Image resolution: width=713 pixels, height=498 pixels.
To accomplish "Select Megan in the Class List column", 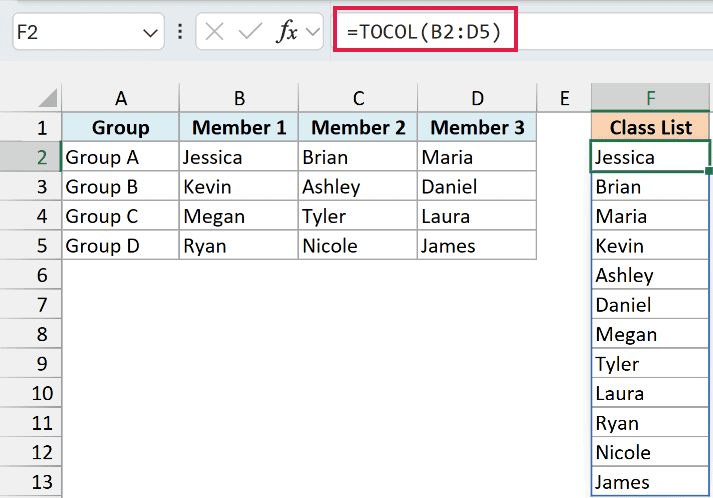I will point(650,334).
